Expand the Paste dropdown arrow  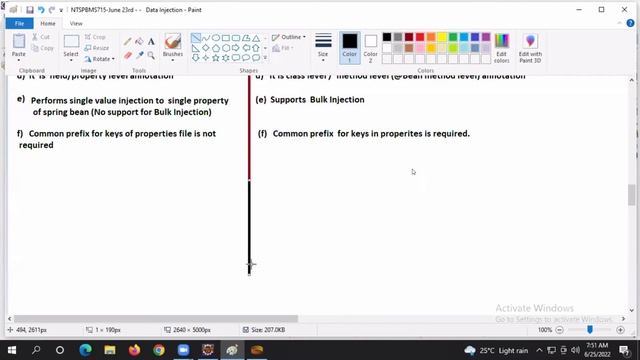click(19, 60)
